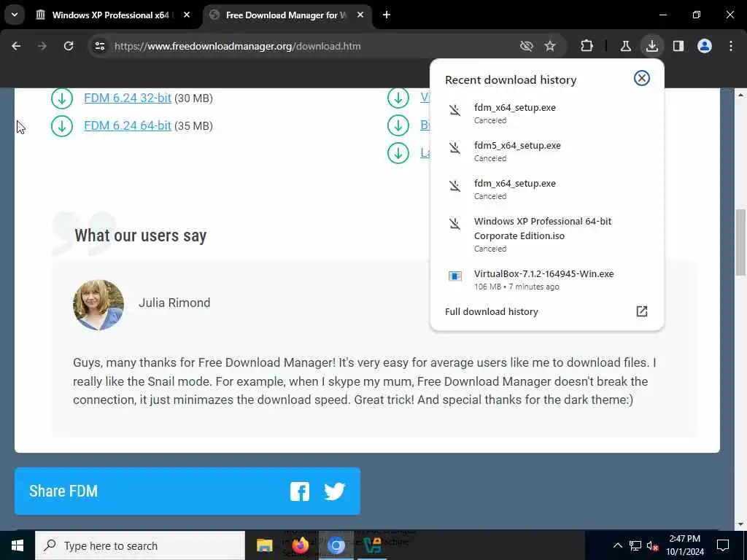Bookmark this page with the star
The height and width of the screenshot is (560, 747).
550,46
